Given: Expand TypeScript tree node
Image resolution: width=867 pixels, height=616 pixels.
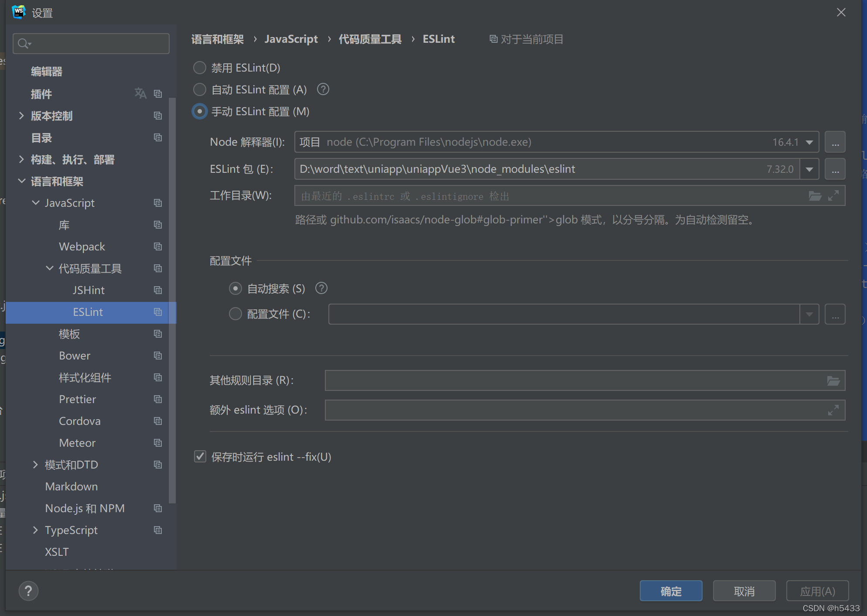Looking at the screenshot, I should pos(36,530).
